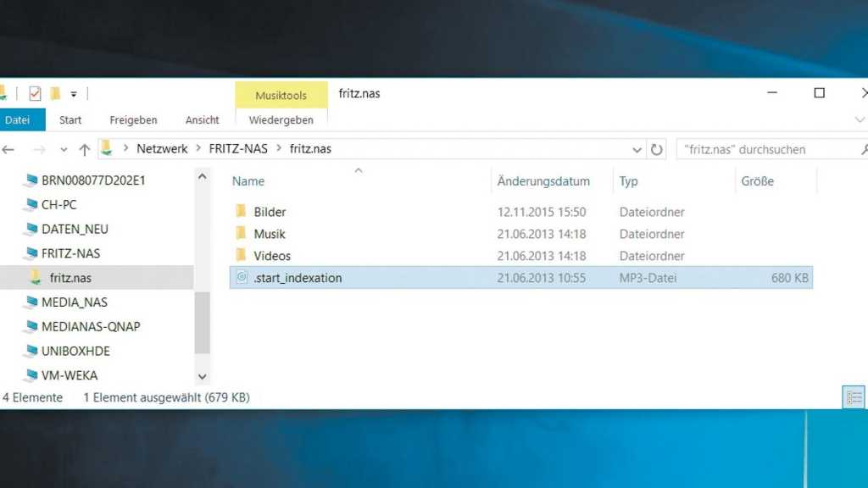
Task: Select MEDIANAS-QNAP in the navigation pane
Action: tap(91, 326)
